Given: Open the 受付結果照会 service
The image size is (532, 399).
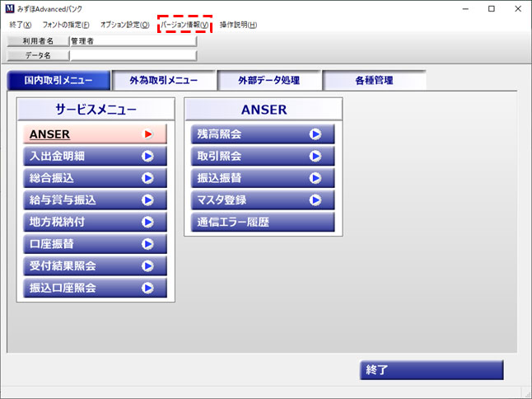Looking at the screenshot, I should (x=95, y=266).
